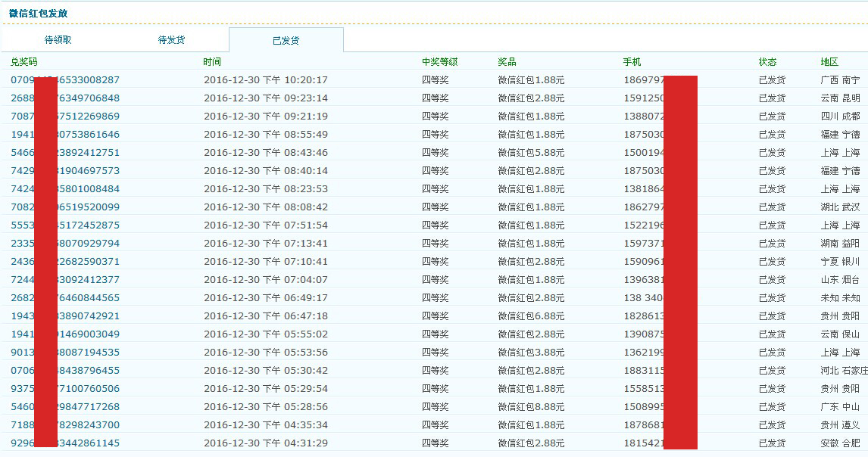868x457 pixels.
Task: Switch to the 待发货 tab
Action: 172,40
